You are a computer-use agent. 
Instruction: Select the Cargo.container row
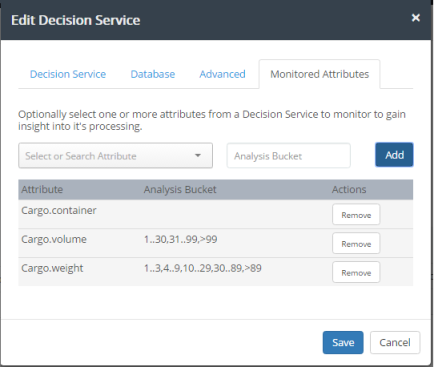tap(215, 214)
